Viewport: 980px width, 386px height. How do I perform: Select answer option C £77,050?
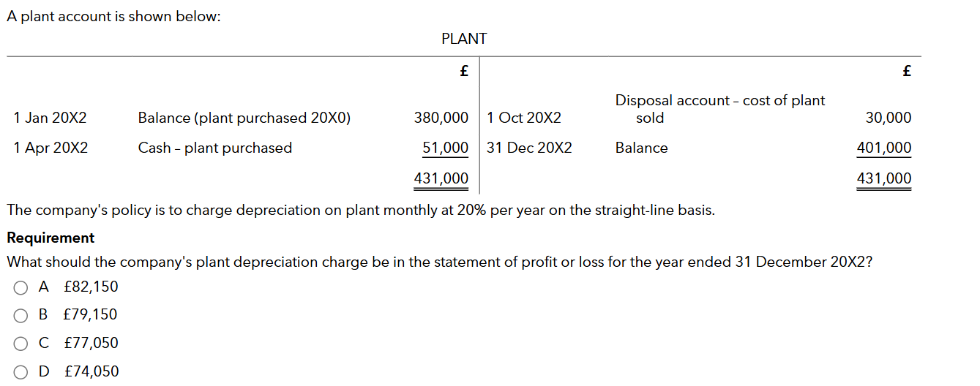[x=20, y=344]
